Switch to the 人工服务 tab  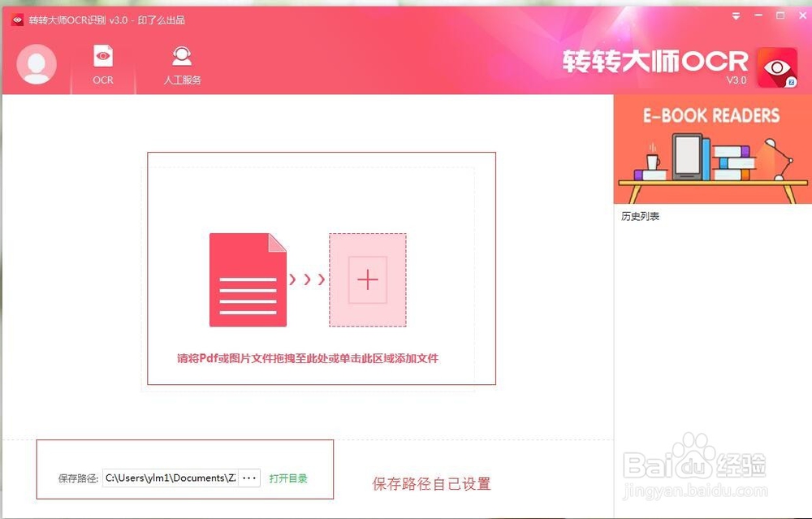tap(181, 65)
